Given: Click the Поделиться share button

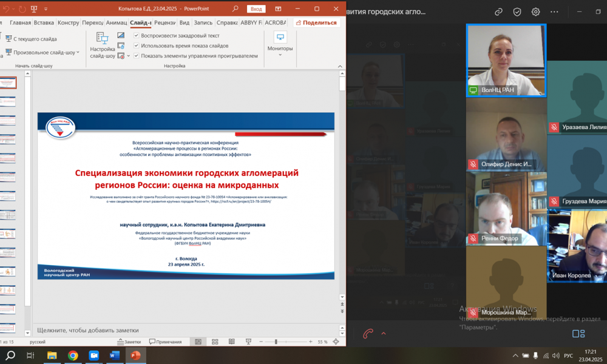Looking at the screenshot, I should pos(316,22).
